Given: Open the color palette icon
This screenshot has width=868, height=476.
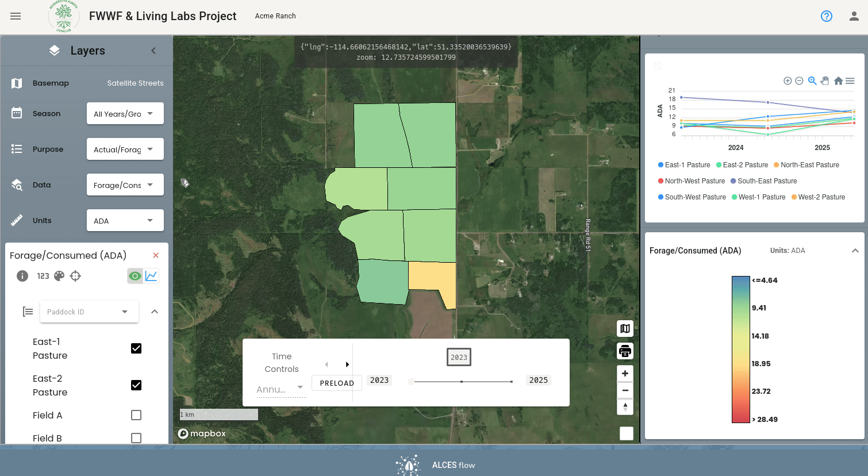Looking at the screenshot, I should [59, 276].
